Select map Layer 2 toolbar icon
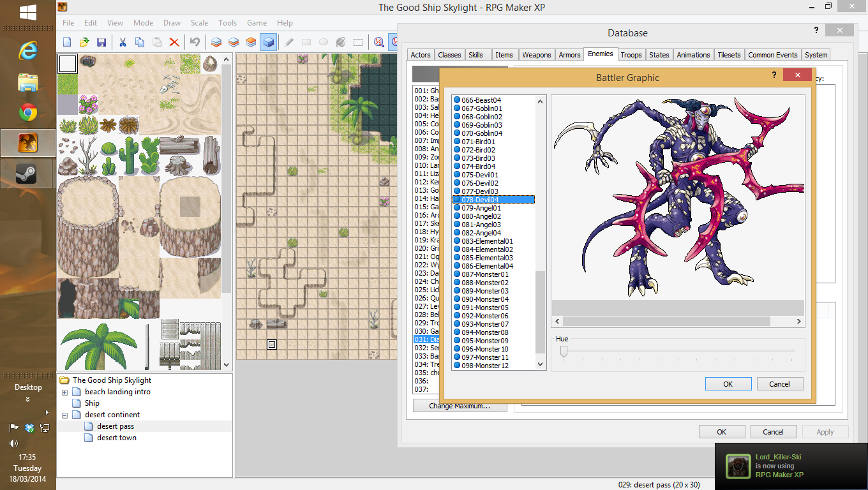This screenshot has width=868, height=490. click(x=234, y=42)
